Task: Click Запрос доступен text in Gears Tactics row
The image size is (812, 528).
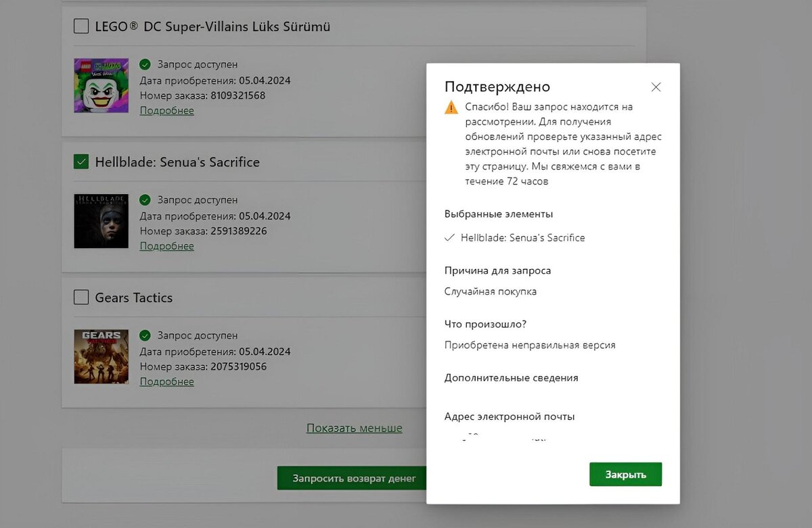Action: [x=198, y=335]
